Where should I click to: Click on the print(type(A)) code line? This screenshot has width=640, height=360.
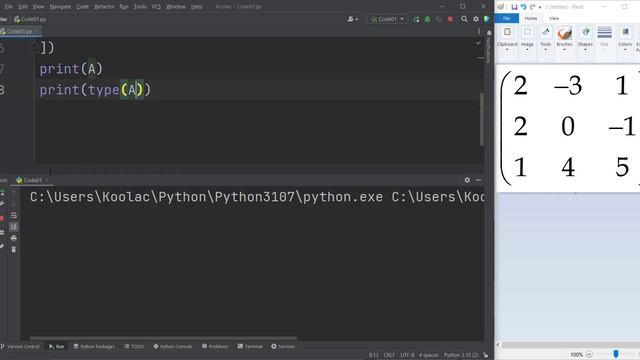click(95, 90)
